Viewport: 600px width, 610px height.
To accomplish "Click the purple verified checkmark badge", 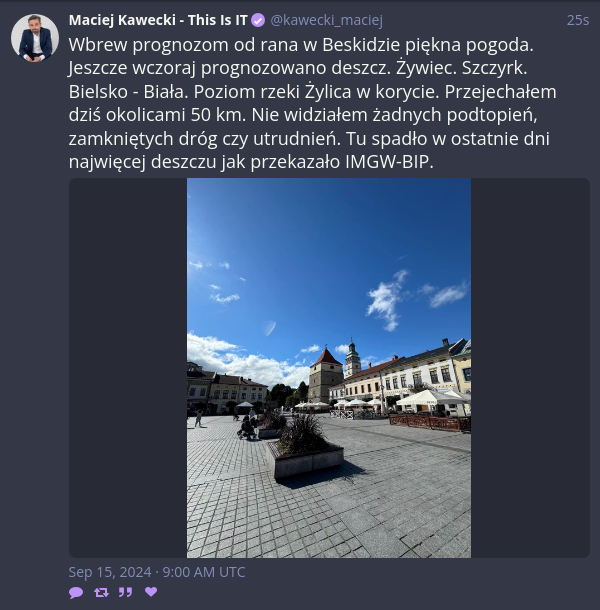I will (258, 20).
